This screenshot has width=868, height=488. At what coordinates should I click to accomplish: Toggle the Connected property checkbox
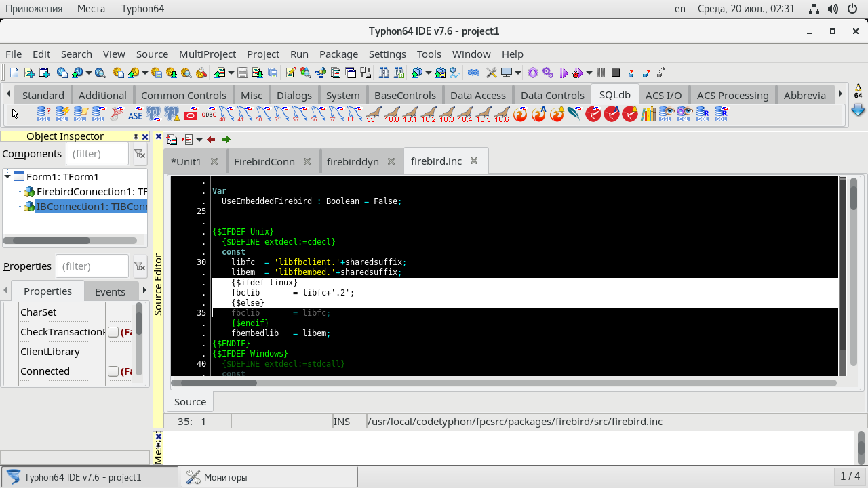click(x=113, y=371)
